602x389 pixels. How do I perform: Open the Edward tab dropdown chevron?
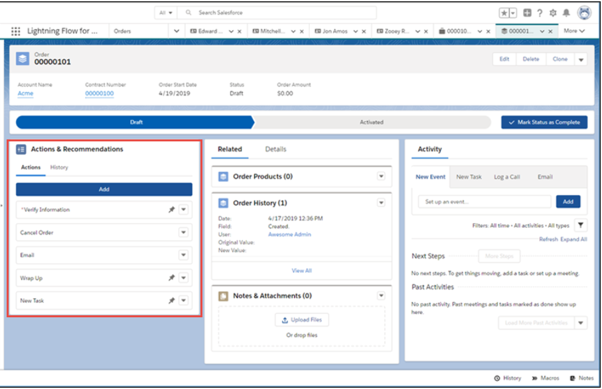click(x=231, y=31)
